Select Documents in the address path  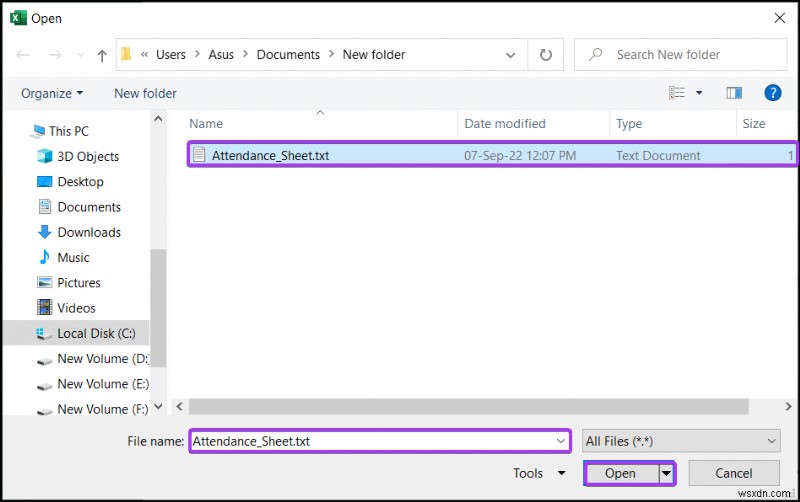[x=288, y=55]
